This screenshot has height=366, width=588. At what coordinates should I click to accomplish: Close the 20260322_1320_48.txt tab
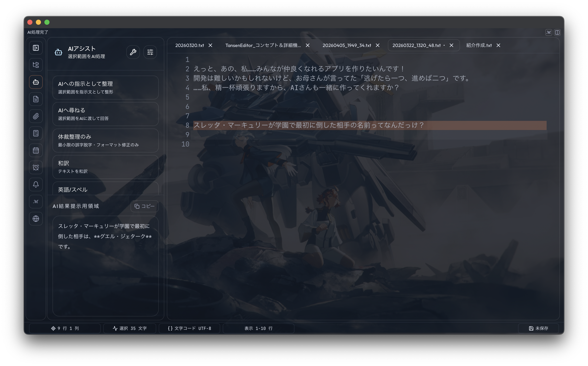tap(451, 45)
